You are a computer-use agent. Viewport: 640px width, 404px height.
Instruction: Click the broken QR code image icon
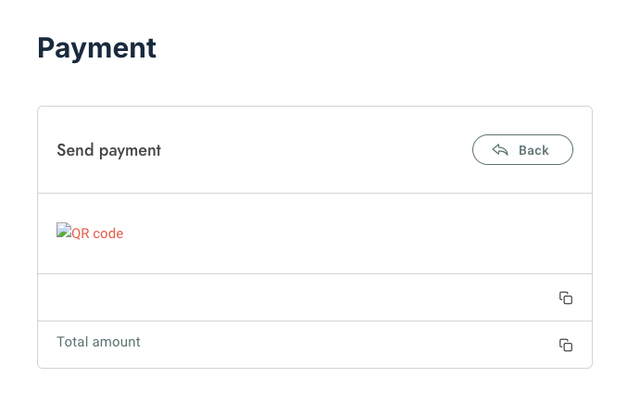pyautogui.click(x=63, y=230)
